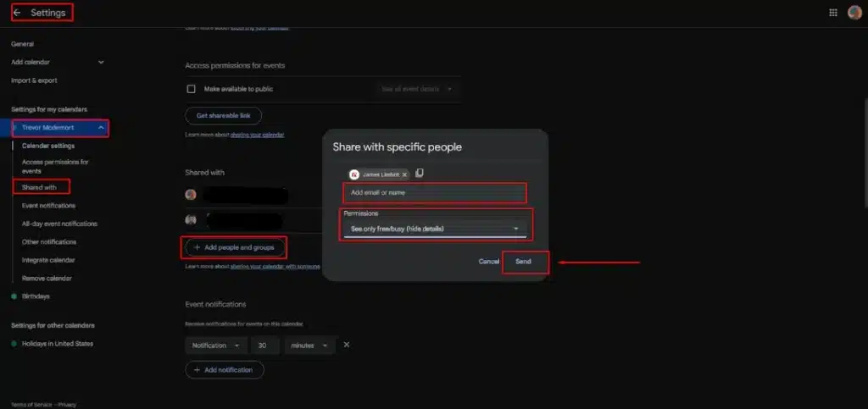Open the account profile avatar
Screen dimensions: 868x409
click(x=854, y=13)
